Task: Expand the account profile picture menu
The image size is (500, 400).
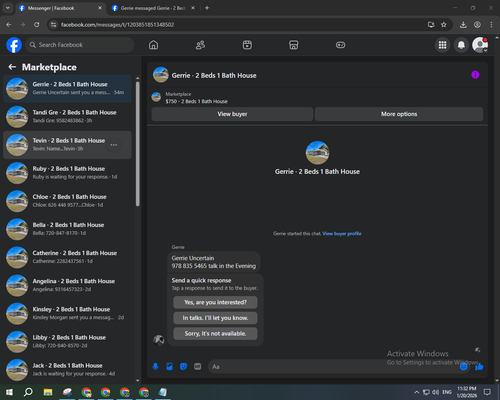Action: (x=480, y=45)
